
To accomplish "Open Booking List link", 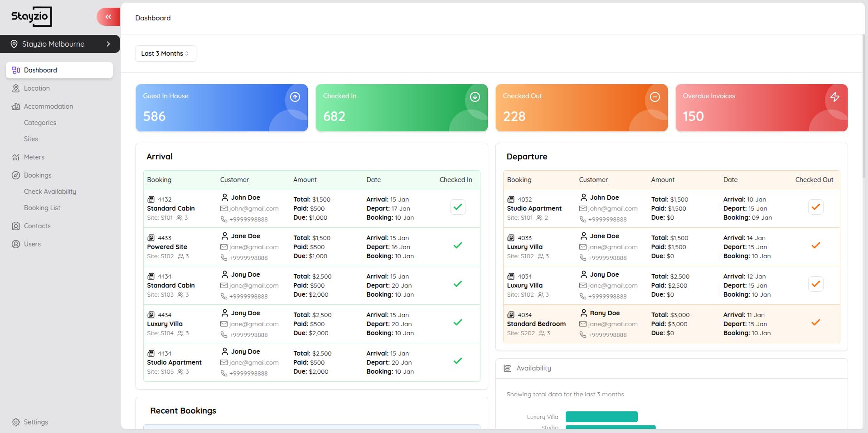I will point(42,208).
